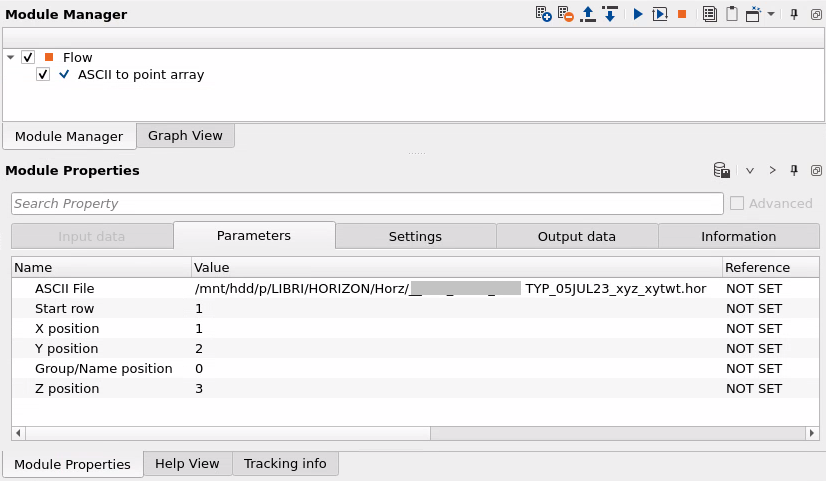Toggle the Flow checkbox
The height and width of the screenshot is (481, 828).
[28, 58]
